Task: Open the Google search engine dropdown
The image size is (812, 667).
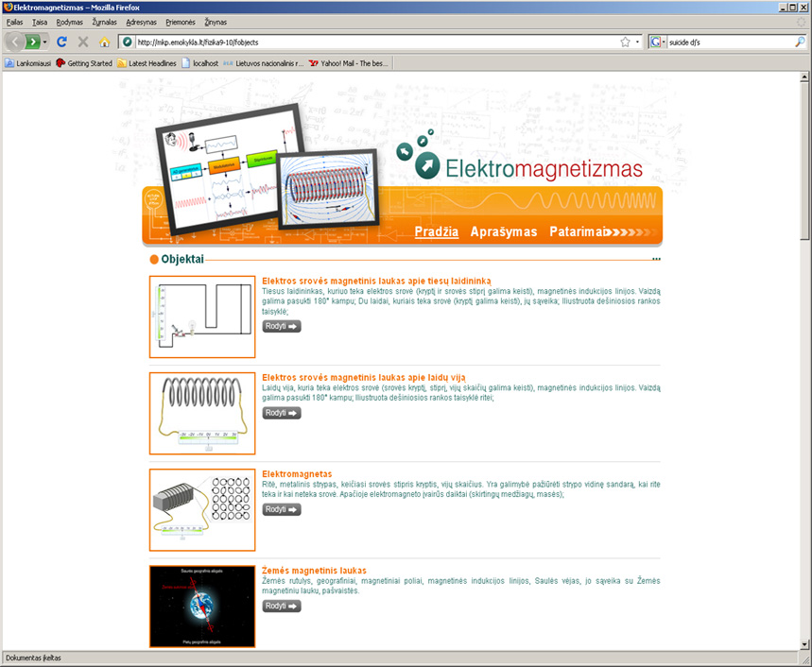Action: (x=656, y=42)
